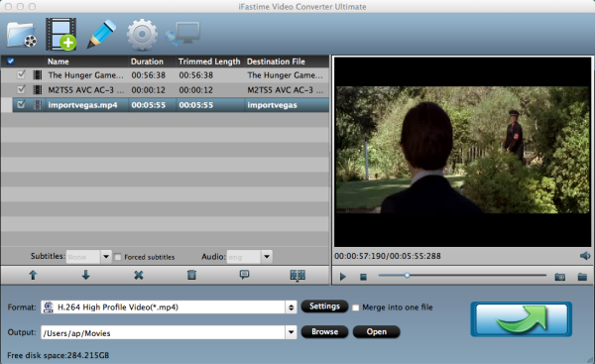Click film icon of Hunger Games row
This screenshot has width=595, height=364.
38,74
